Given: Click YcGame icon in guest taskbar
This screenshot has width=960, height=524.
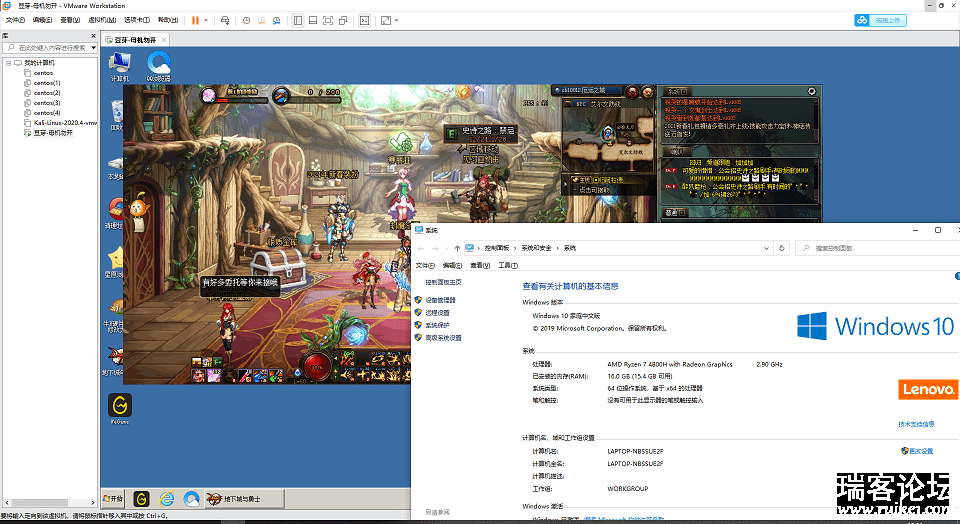Looking at the screenshot, I should click(x=141, y=499).
